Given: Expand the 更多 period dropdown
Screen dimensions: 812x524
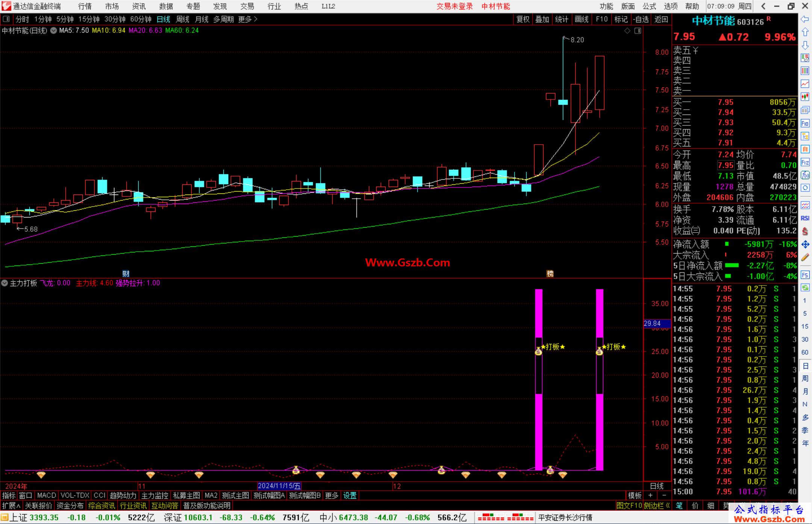Looking at the screenshot, I should (248, 19).
